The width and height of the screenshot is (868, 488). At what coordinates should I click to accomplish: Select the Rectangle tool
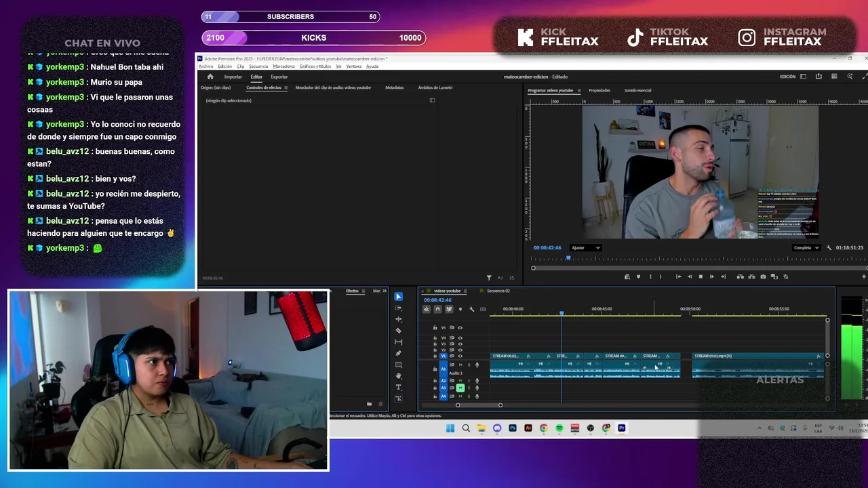[x=399, y=365]
